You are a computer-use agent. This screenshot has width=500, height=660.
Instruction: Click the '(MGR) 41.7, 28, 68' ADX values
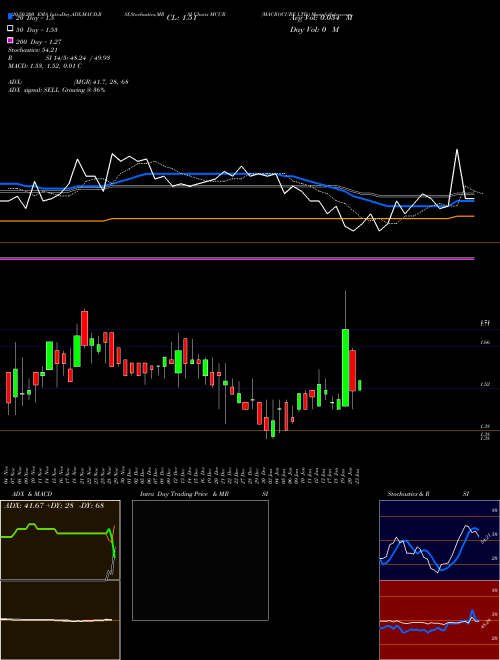pos(101,82)
